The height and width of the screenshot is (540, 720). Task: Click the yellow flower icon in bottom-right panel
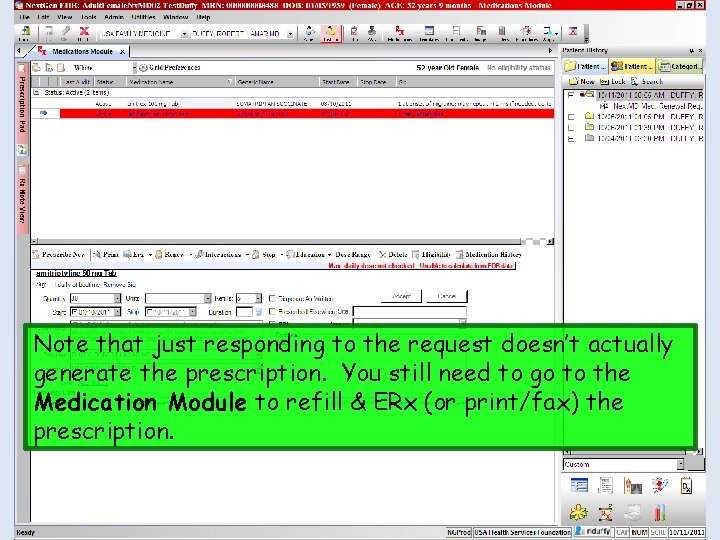click(579, 512)
